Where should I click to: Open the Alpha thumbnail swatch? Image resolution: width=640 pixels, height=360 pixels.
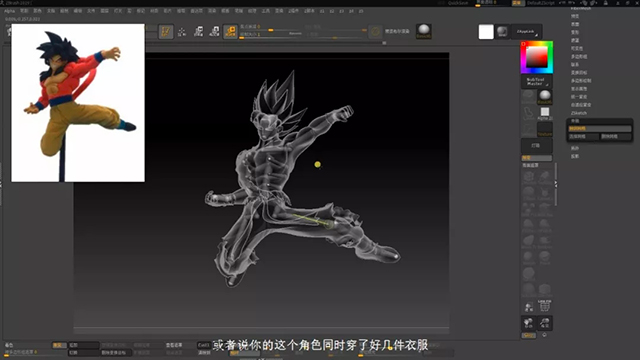(x=544, y=113)
